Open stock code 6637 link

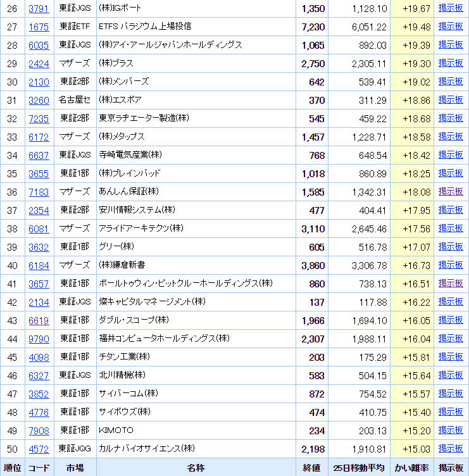tap(39, 156)
